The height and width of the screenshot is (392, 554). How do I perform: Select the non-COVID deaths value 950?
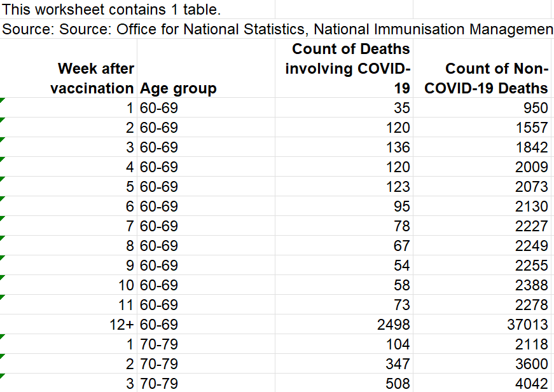[483, 107]
